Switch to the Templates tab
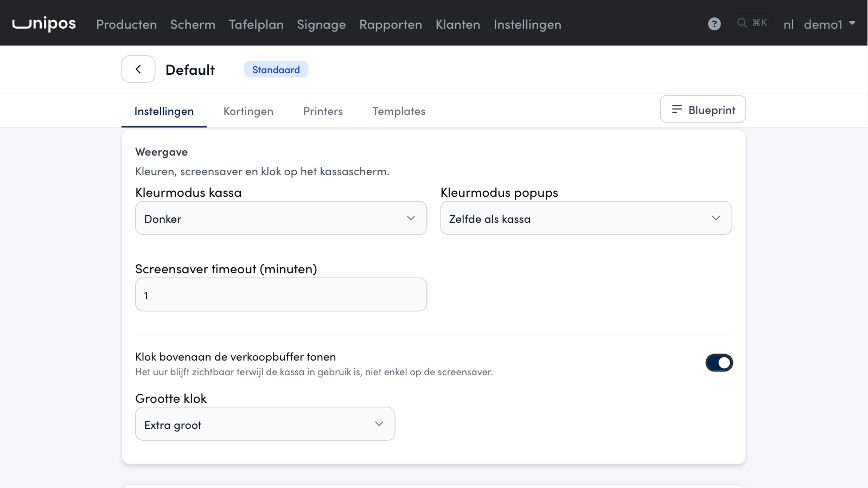 [399, 111]
